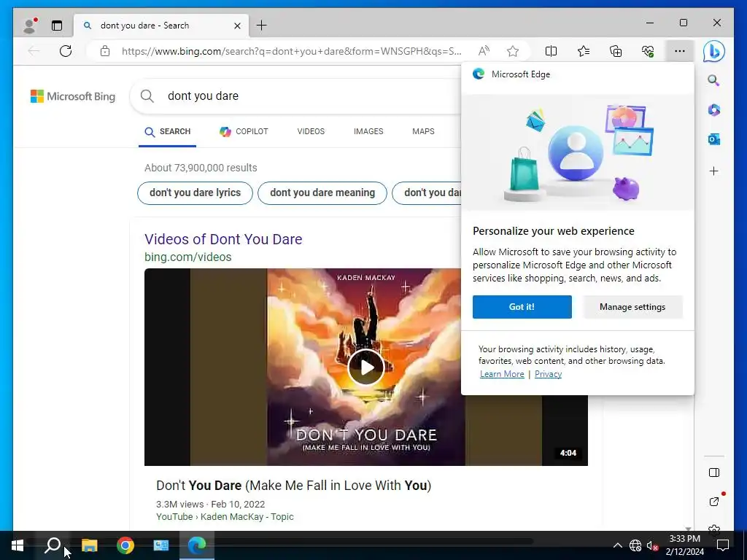Click the 'Got it!' button
Screen dimensions: 747x560
[522, 307]
